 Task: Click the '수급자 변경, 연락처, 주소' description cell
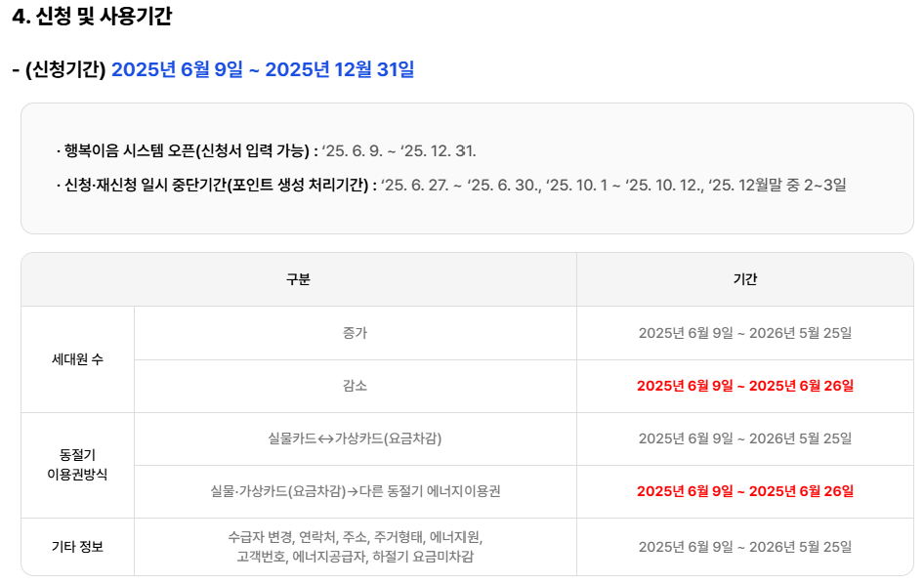point(356,547)
